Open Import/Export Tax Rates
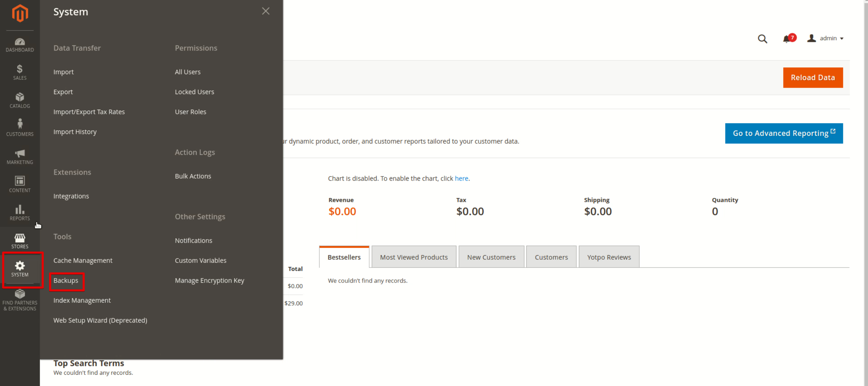 point(89,112)
